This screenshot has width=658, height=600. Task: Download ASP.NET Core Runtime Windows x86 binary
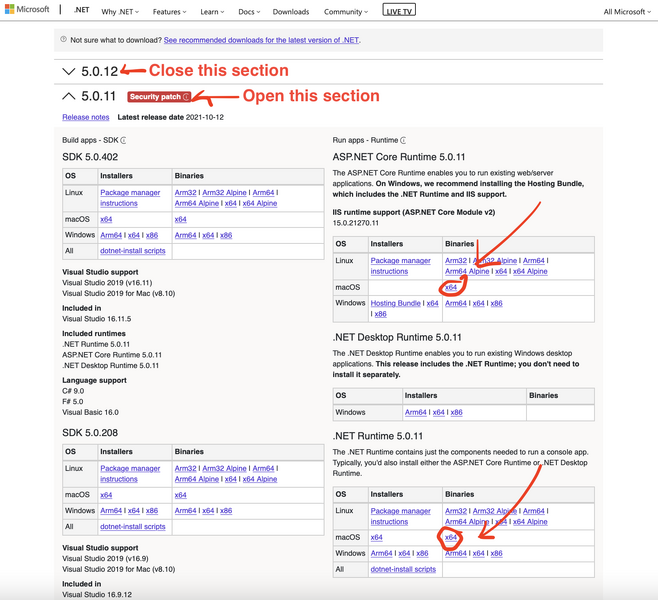496,303
